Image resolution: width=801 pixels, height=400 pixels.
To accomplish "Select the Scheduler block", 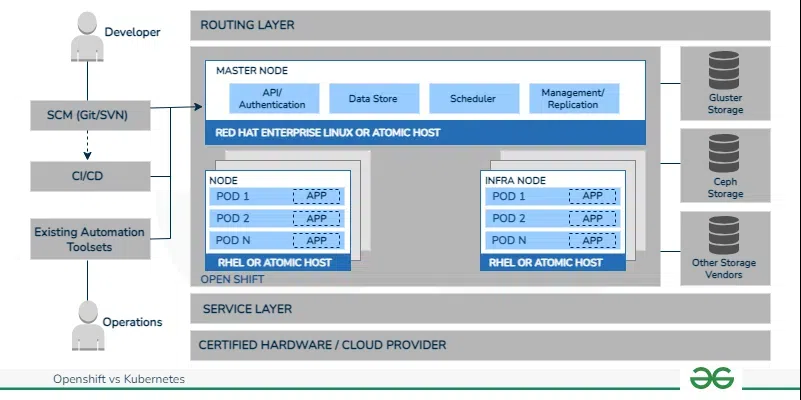I will pos(474,99).
